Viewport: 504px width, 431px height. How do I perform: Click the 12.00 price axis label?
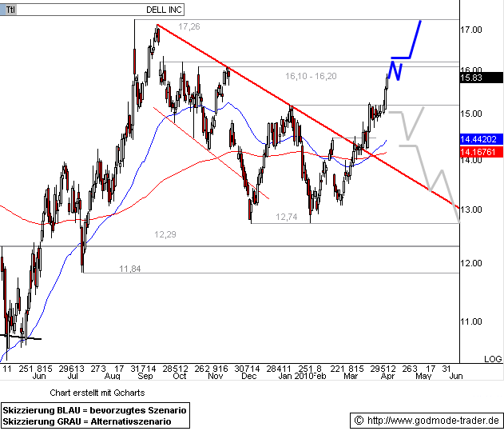pyautogui.click(x=471, y=263)
